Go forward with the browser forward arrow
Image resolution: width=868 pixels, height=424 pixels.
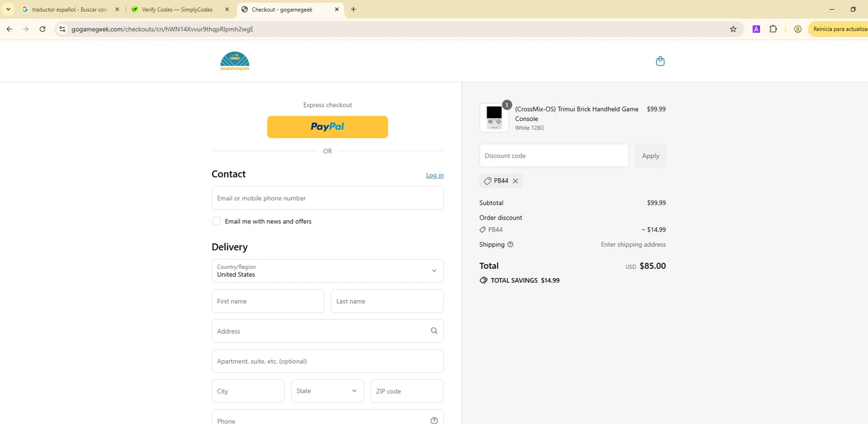click(25, 29)
